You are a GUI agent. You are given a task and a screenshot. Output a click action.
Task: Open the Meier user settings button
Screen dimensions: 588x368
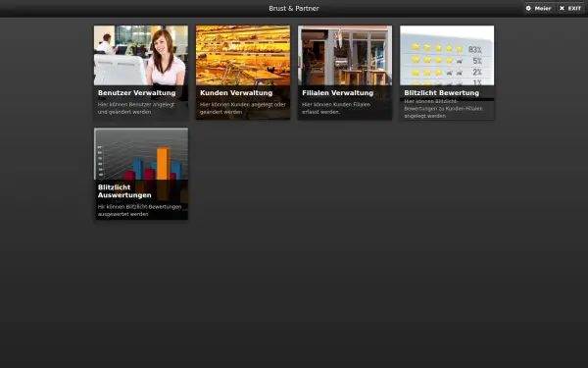pos(539,8)
